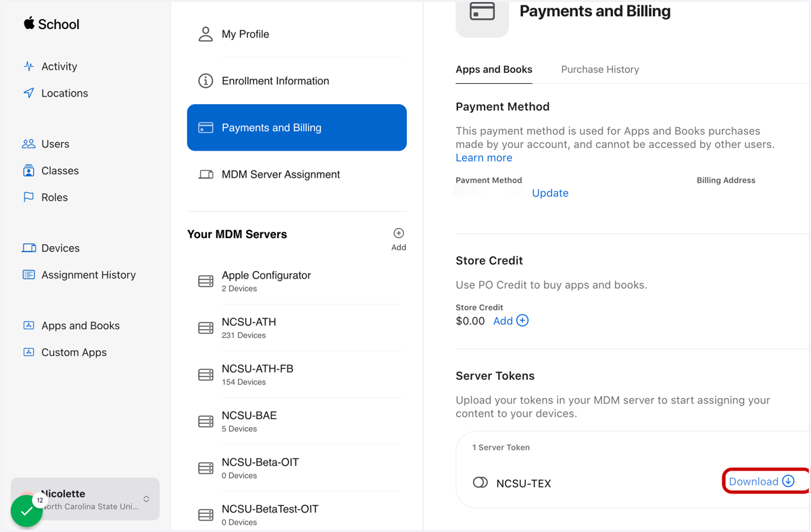
Task: Switch to the Apps and Books tab
Action: pos(494,70)
